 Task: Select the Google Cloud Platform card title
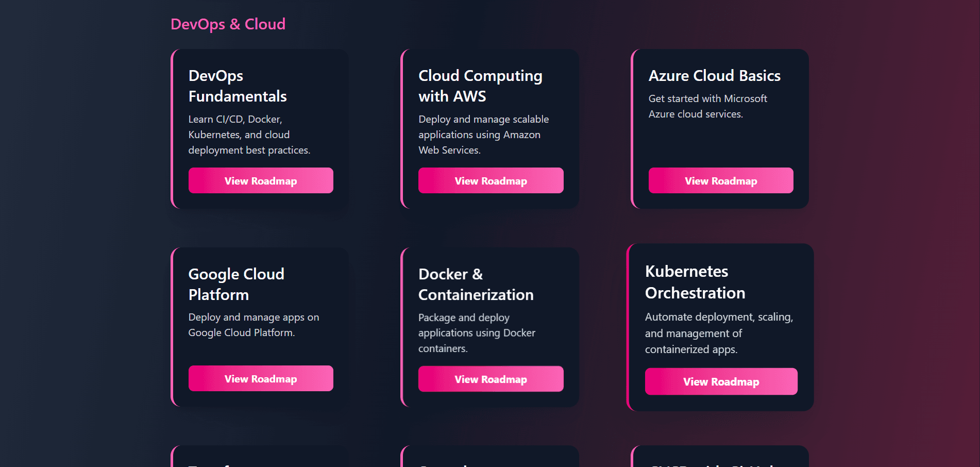pyautogui.click(x=236, y=284)
